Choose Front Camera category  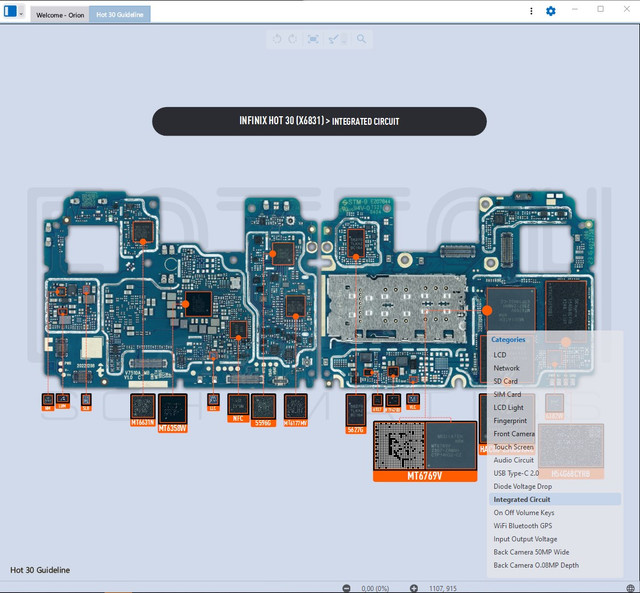pos(514,433)
